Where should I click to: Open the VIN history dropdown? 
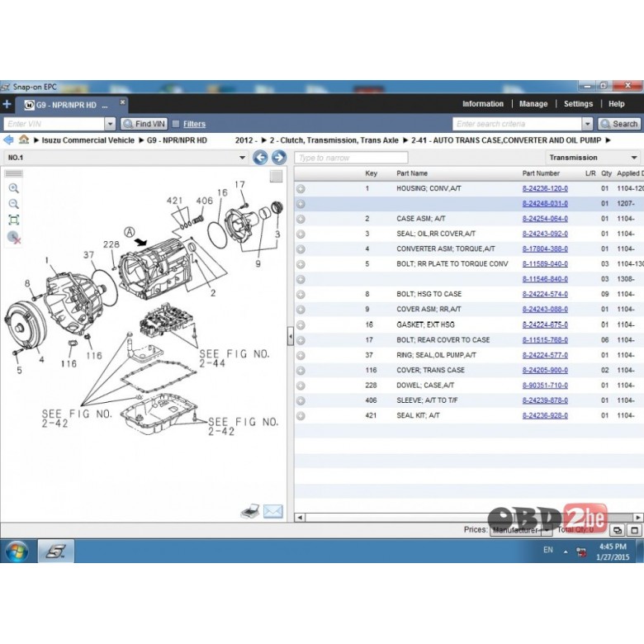tap(110, 124)
